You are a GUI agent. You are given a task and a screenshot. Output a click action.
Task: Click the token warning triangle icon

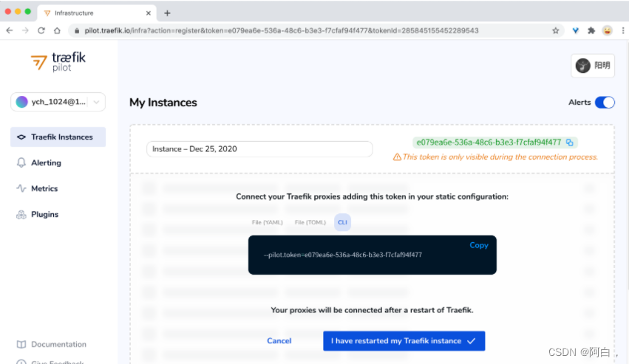click(x=397, y=157)
